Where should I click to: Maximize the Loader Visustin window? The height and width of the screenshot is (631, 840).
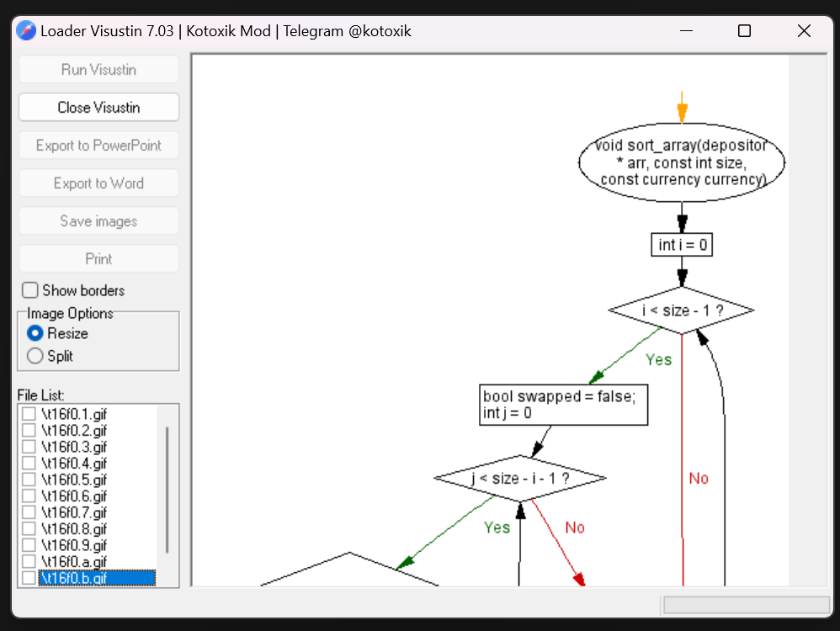point(744,31)
